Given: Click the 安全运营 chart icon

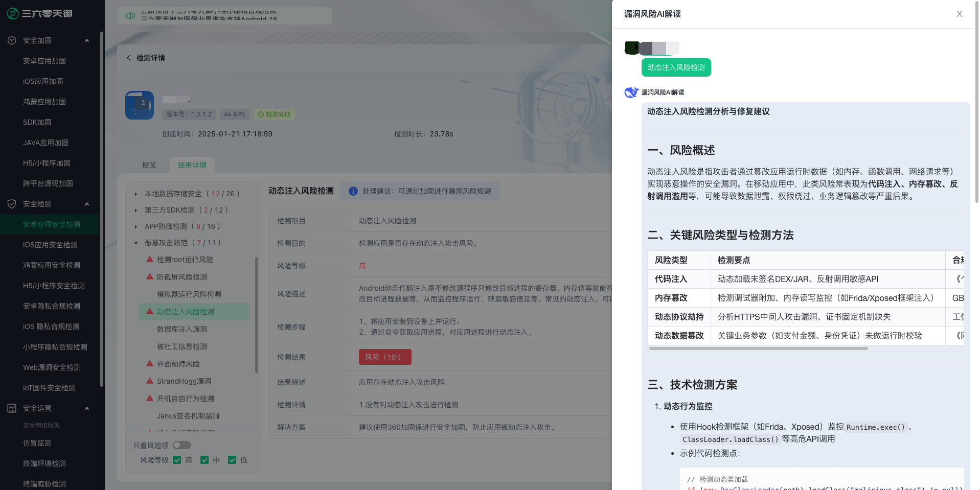Looking at the screenshot, I should click(12, 408).
